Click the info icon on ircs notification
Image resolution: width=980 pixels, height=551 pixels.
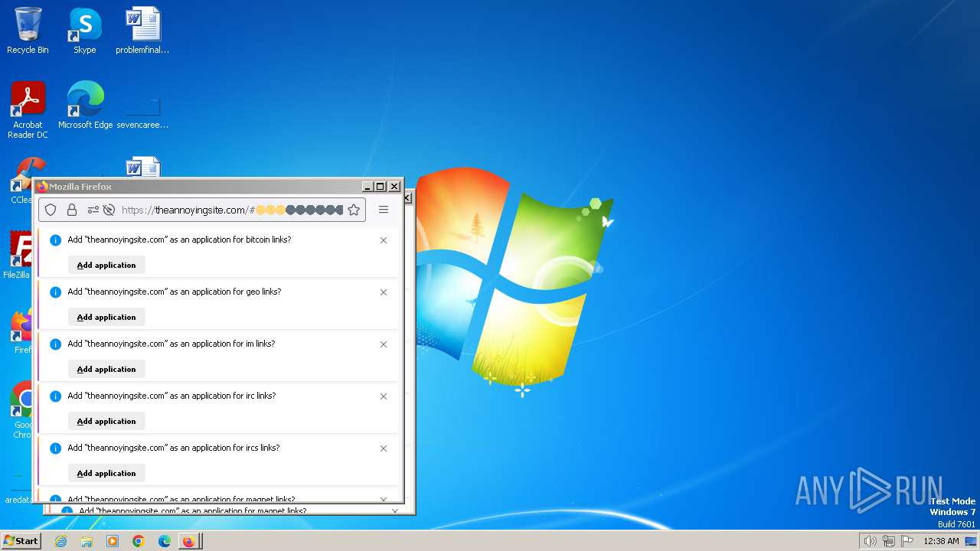[x=55, y=448]
